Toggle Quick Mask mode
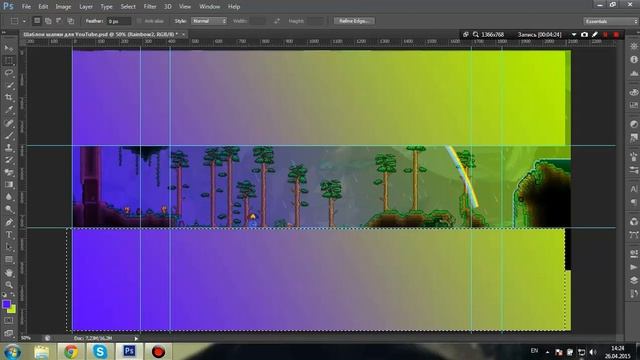The height and width of the screenshot is (360, 640). point(9,321)
